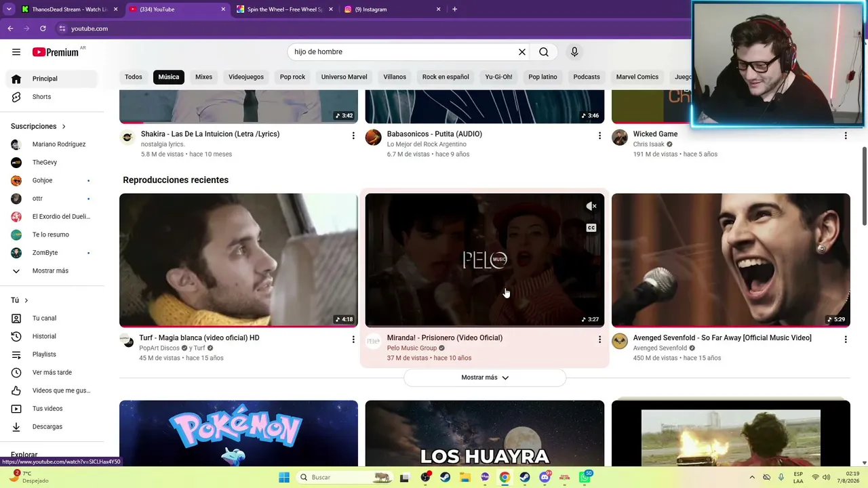The height and width of the screenshot is (488, 868).
Task: Open Tu canal in sidebar
Action: (x=53, y=319)
